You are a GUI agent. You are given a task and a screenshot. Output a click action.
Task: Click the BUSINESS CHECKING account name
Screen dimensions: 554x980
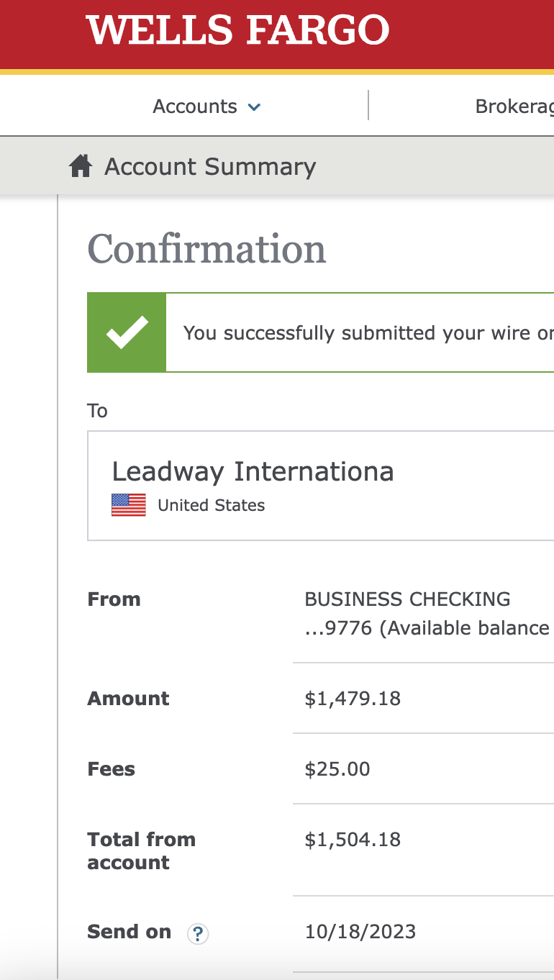point(407,599)
